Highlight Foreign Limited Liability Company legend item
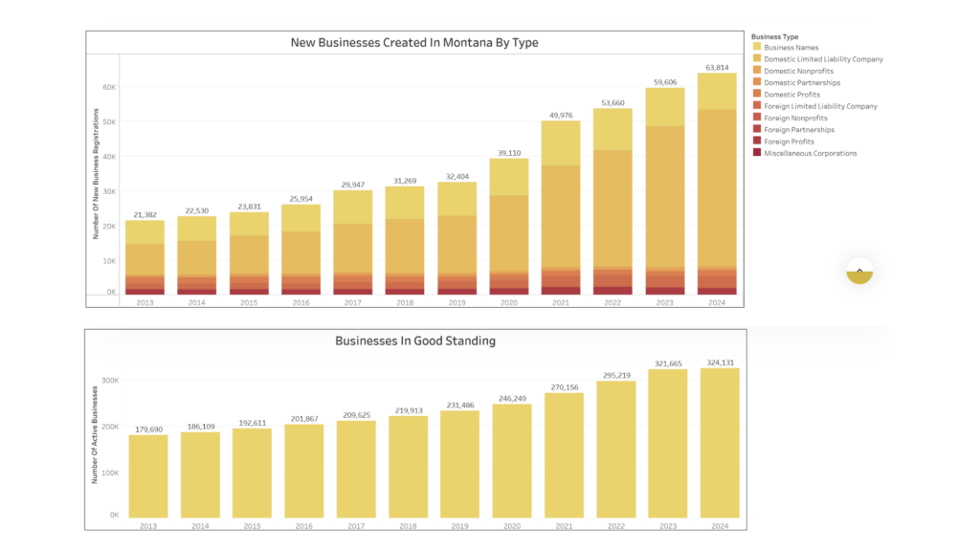Image resolution: width=980 pixels, height=551 pixels. [820, 106]
